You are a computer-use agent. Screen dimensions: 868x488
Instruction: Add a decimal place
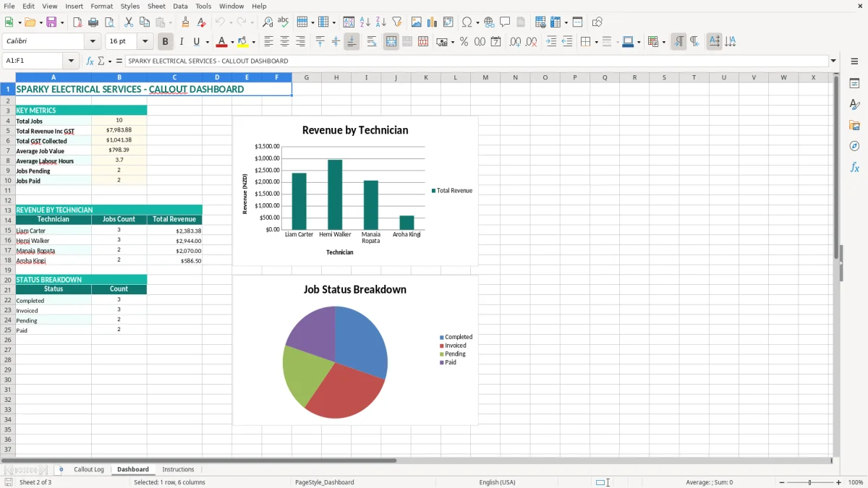[x=515, y=42]
